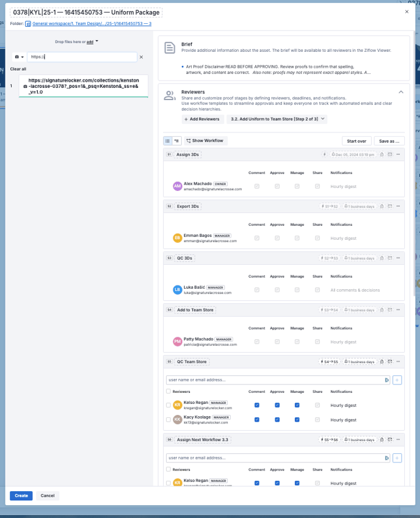Click the trigger icon on Assign 3Ds stage
Viewport: 420px width, 518px height.
click(x=325, y=154)
